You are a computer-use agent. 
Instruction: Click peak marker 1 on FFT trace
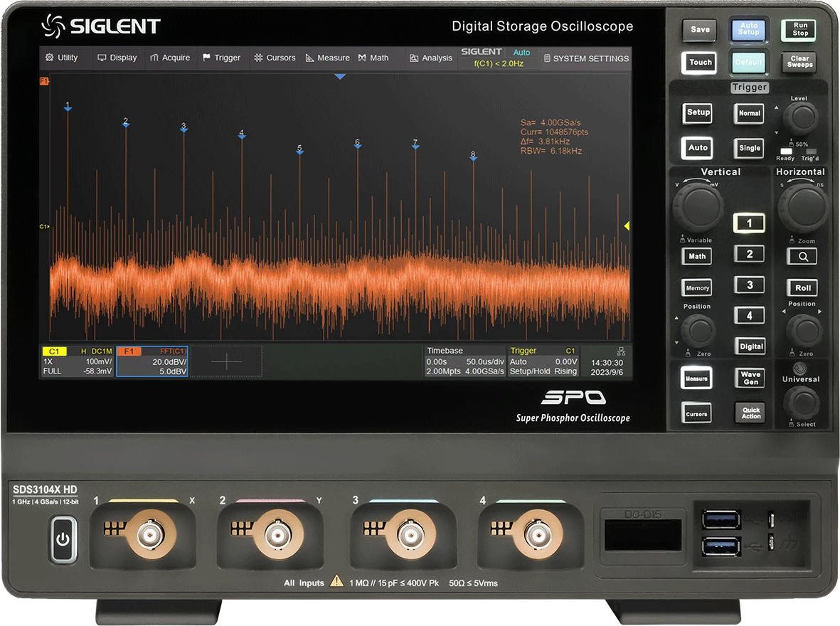coord(68,107)
